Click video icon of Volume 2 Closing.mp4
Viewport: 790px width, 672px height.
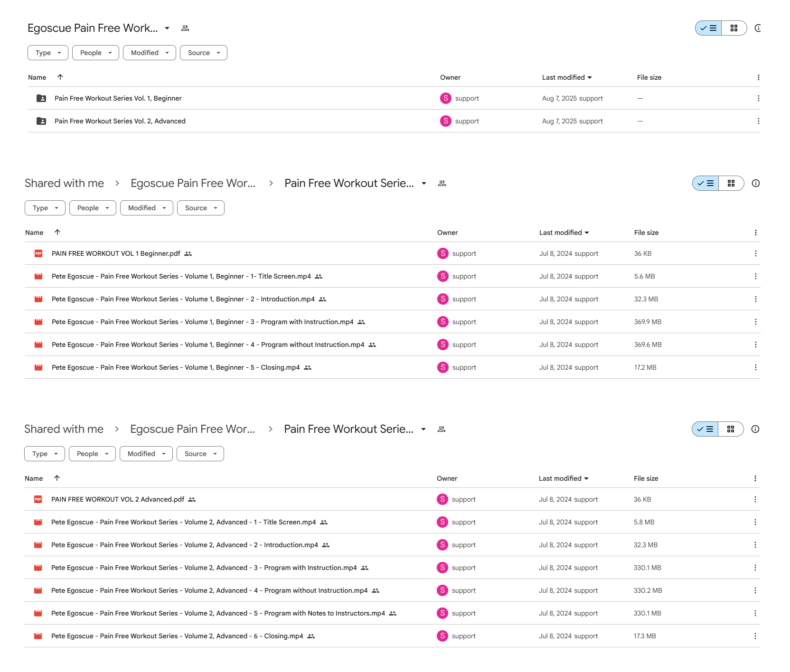(x=38, y=636)
